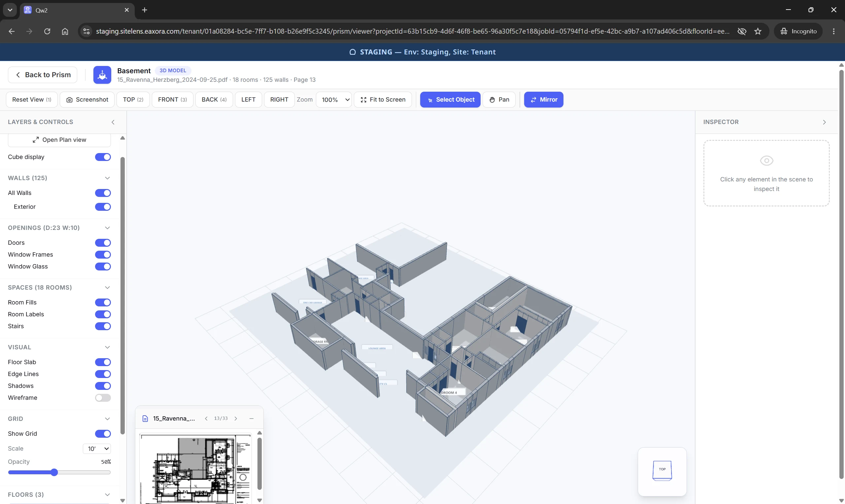Adjust the grid Opacity slider

(x=59, y=472)
